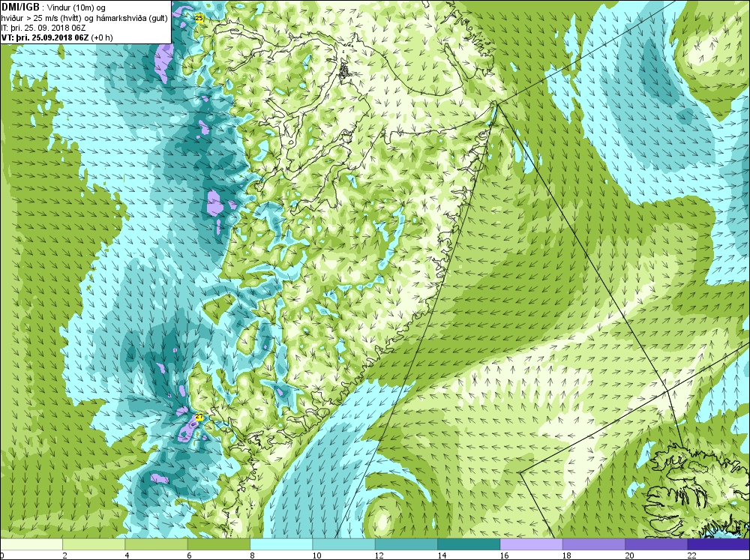Image resolution: width=750 pixels, height=560 pixels.
Task: Click the 'hviður > 25 m/s' legend line
Action: tap(84, 17)
